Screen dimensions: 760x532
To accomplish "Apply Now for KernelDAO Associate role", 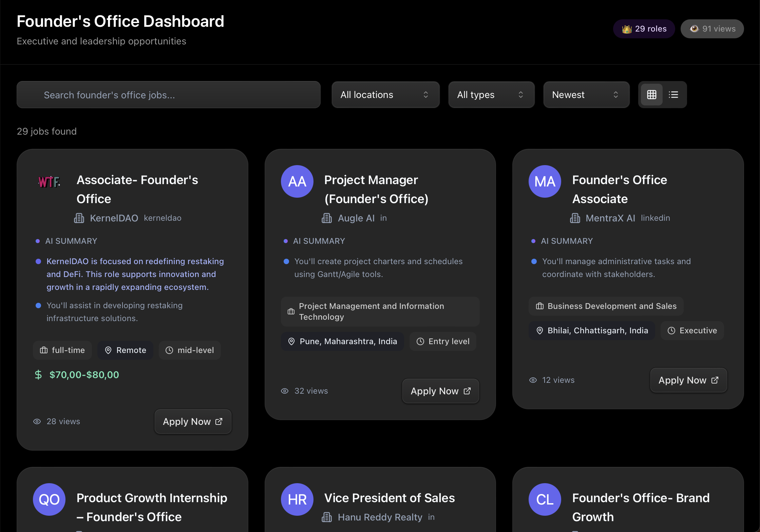I will click(x=193, y=421).
